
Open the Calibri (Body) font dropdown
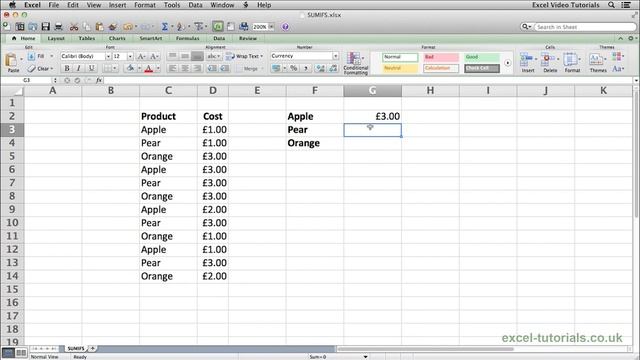[x=108, y=56]
